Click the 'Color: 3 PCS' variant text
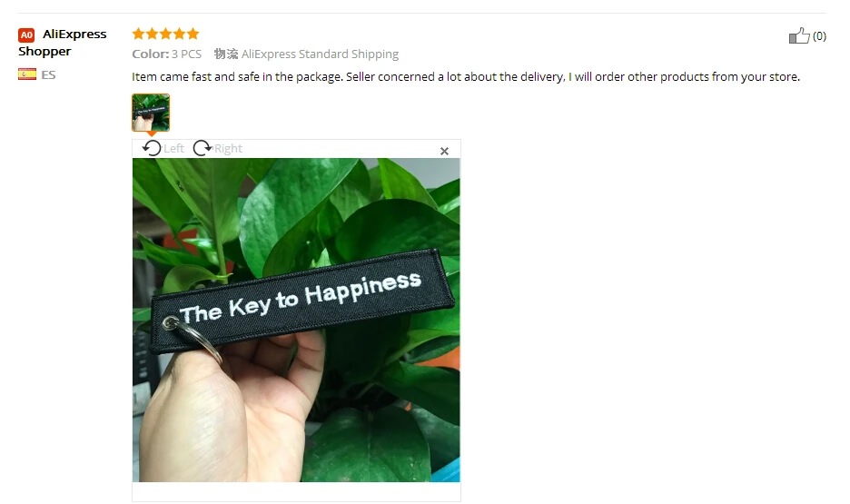850x504 pixels. [167, 54]
